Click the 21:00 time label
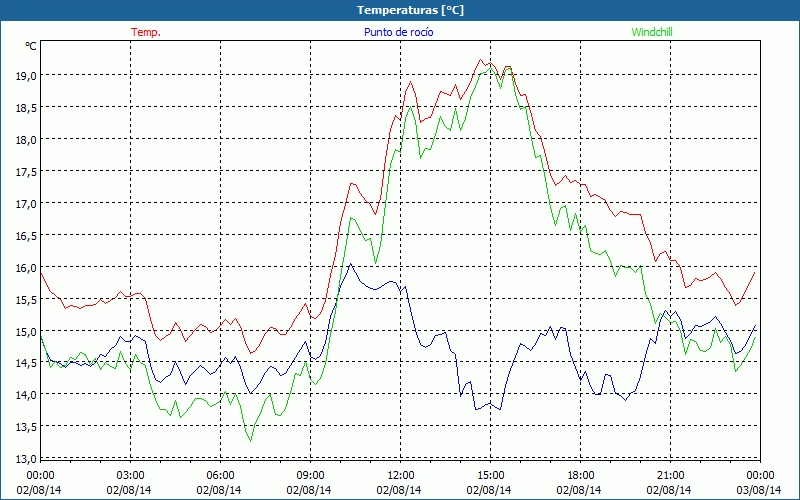This screenshot has height=500, width=800. point(670,476)
